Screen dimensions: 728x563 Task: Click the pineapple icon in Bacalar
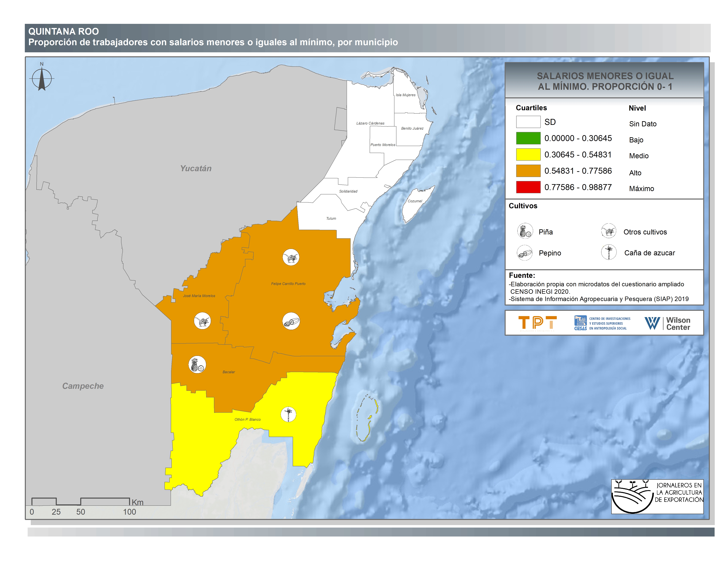point(197,365)
